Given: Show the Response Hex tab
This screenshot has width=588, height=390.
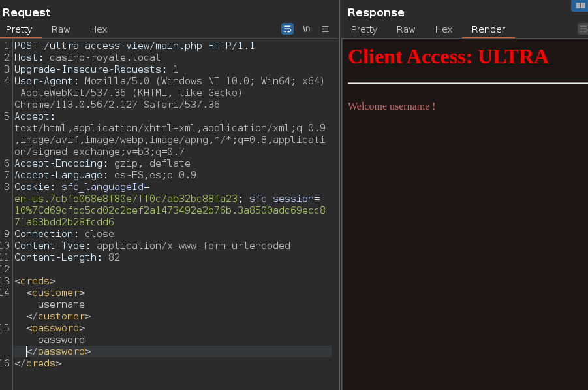Looking at the screenshot, I should click(x=444, y=29).
